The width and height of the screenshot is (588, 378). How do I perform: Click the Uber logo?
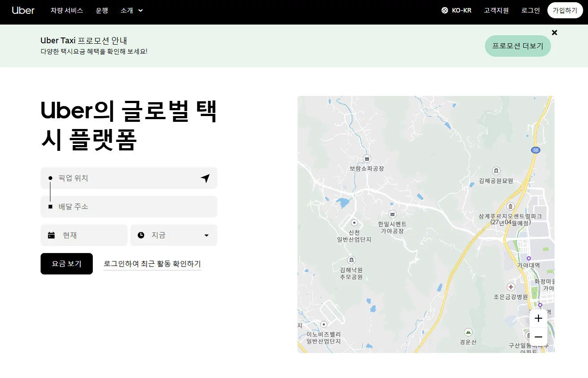23,10
